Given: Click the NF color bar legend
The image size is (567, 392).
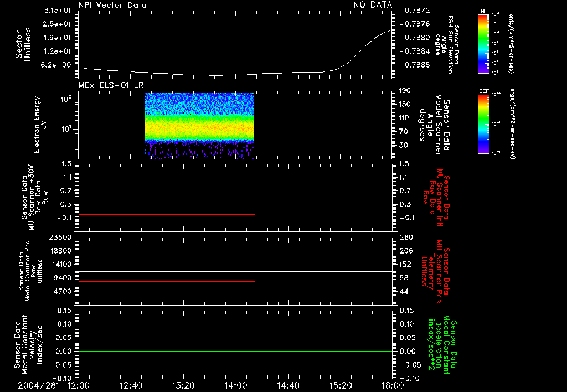Looking at the screenshot, I should 484,44.
